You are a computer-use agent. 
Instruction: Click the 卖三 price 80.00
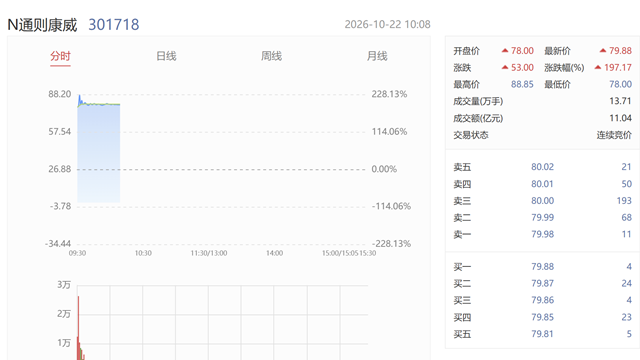pos(542,200)
